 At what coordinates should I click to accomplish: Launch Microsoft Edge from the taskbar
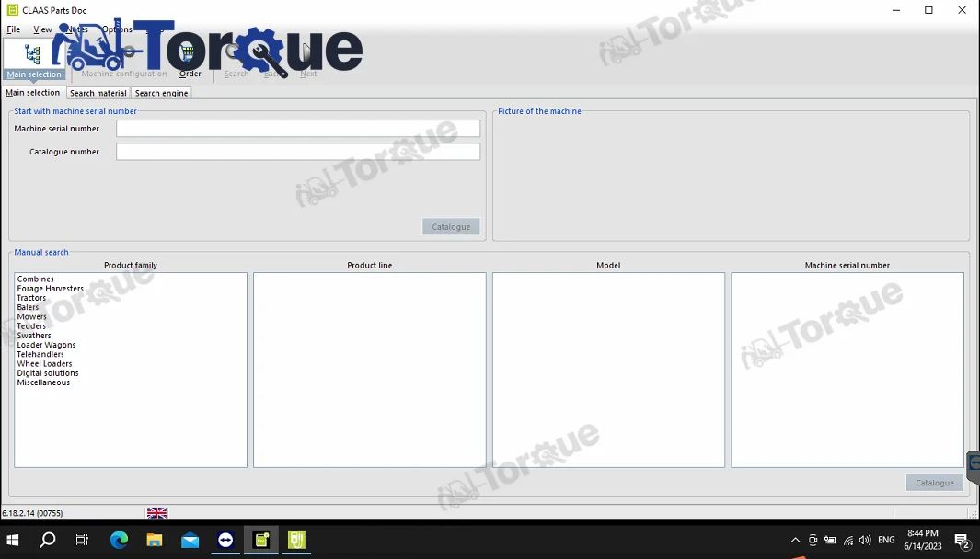pyautogui.click(x=119, y=540)
